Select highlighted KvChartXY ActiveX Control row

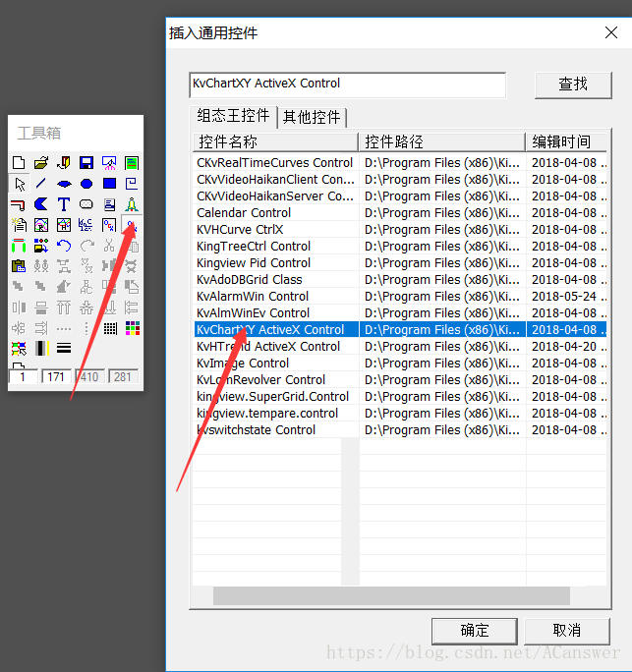(x=400, y=329)
